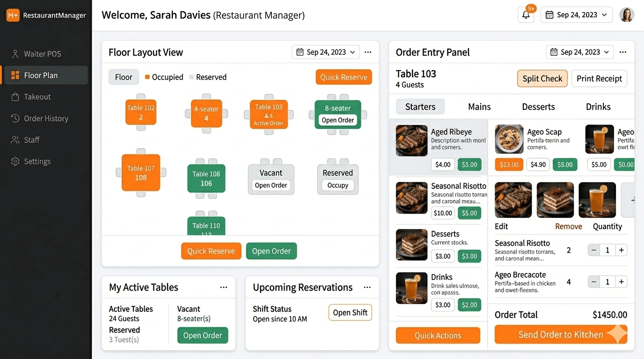Expand the header date dropdown
The image size is (644, 359).
(577, 15)
